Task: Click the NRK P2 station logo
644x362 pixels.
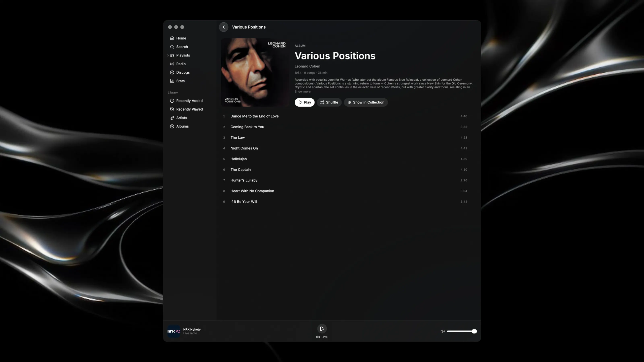Action: (x=174, y=331)
